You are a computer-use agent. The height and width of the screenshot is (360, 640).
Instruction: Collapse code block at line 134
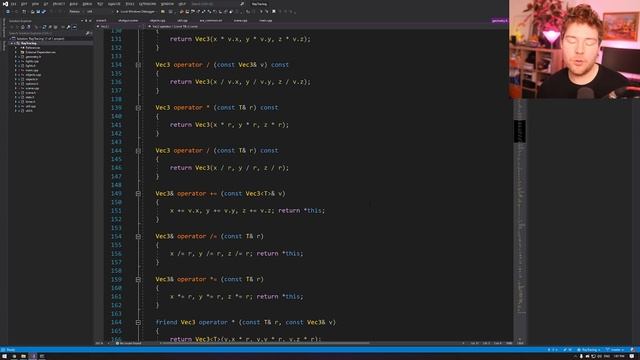click(138, 65)
